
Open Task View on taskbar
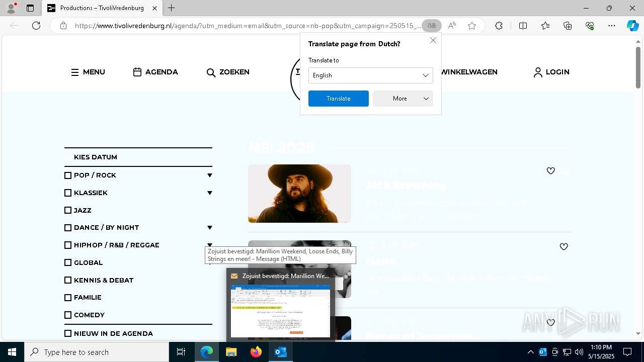coord(182,352)
